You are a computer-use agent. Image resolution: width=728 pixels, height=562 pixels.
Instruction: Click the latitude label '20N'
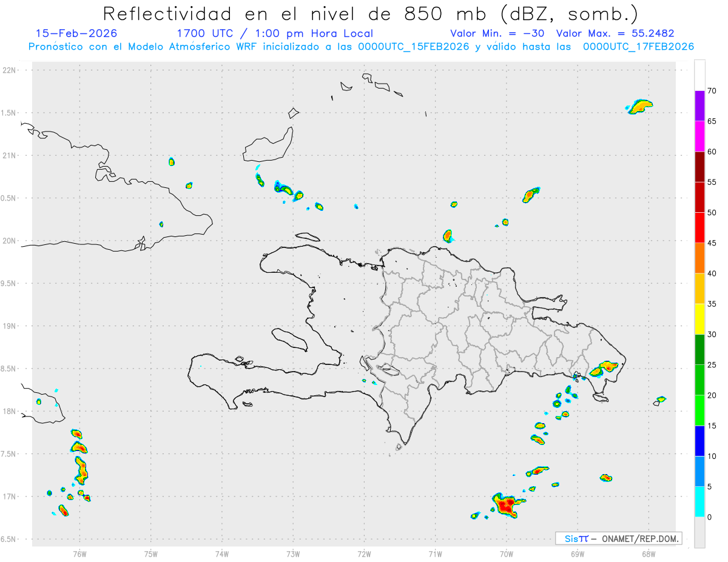point(10,241)
